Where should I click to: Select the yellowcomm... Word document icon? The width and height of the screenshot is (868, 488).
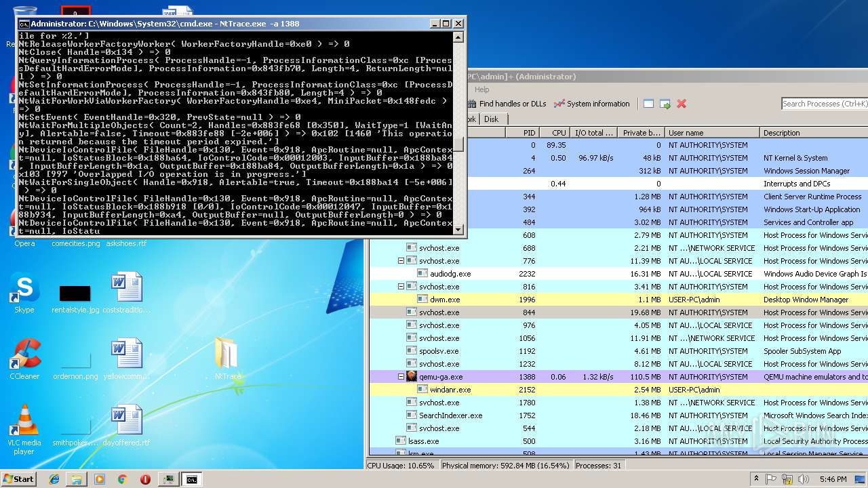126,359
